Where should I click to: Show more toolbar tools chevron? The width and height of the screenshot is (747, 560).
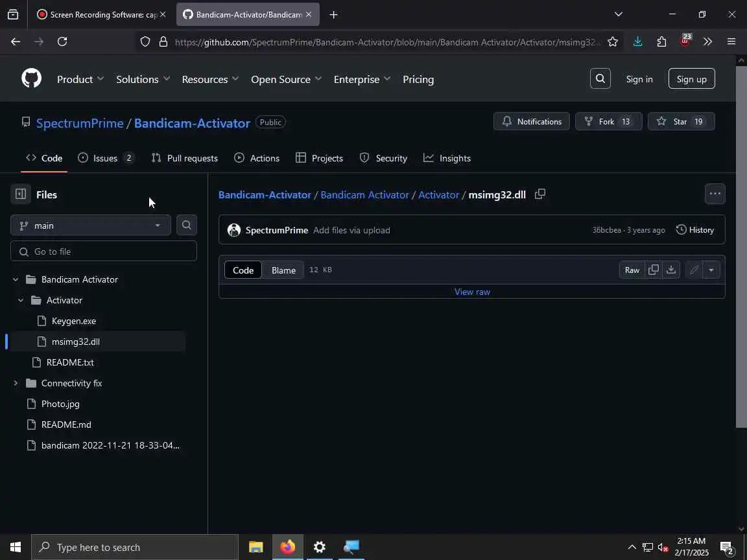click(708, 42)
